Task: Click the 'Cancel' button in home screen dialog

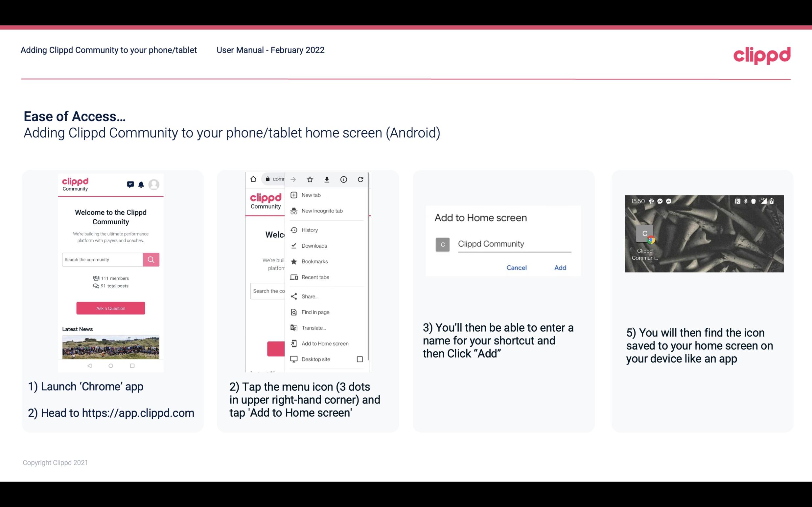Action: coord(516,268)
